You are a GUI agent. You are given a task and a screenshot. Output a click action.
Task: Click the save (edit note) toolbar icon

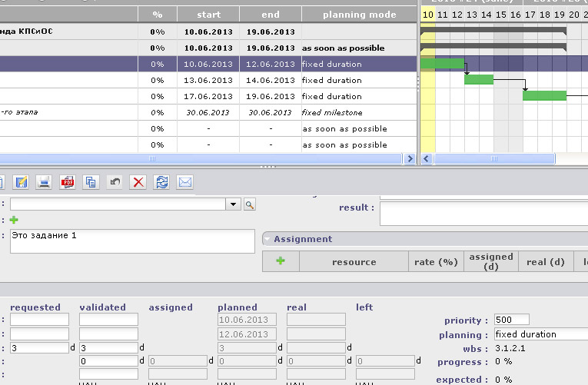click(x=21, y=182)
